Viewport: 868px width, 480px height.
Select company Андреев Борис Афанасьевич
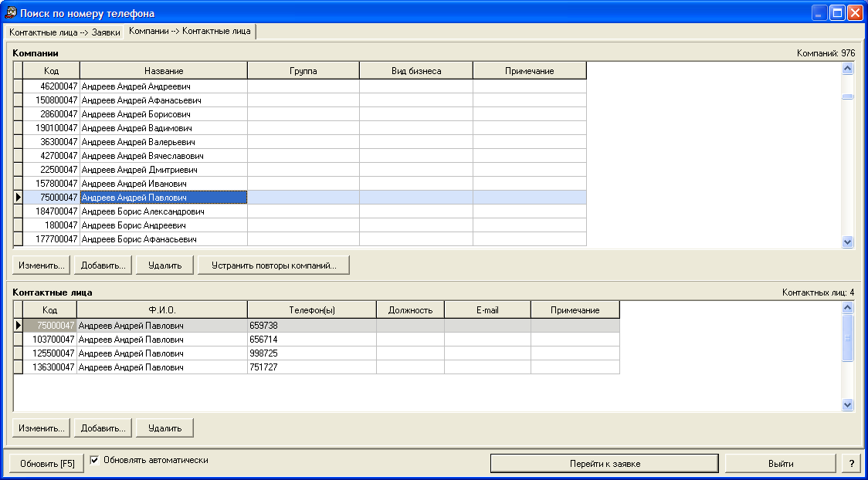coord(164,239)
